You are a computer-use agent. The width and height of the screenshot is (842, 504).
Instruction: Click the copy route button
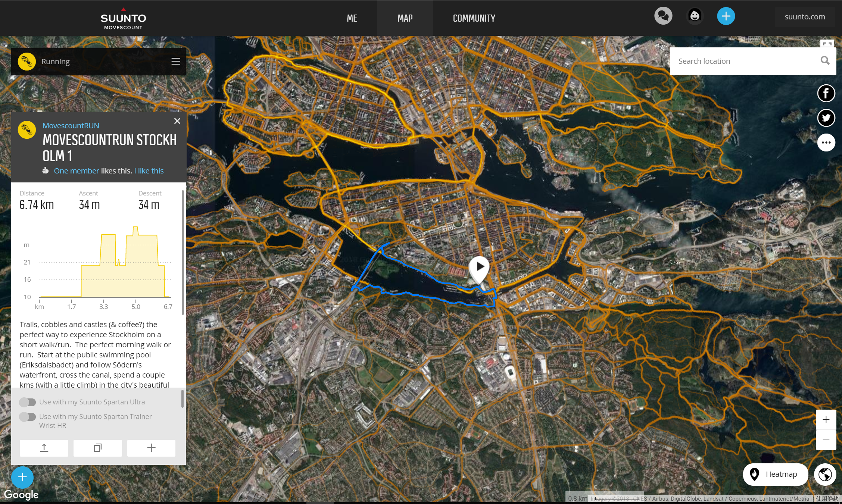click(x=98, y=448)
